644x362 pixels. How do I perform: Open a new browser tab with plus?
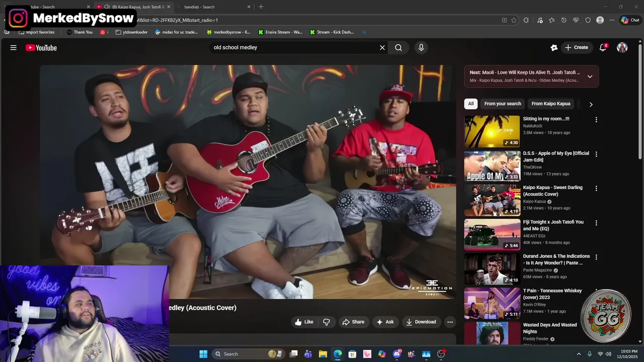261,7
